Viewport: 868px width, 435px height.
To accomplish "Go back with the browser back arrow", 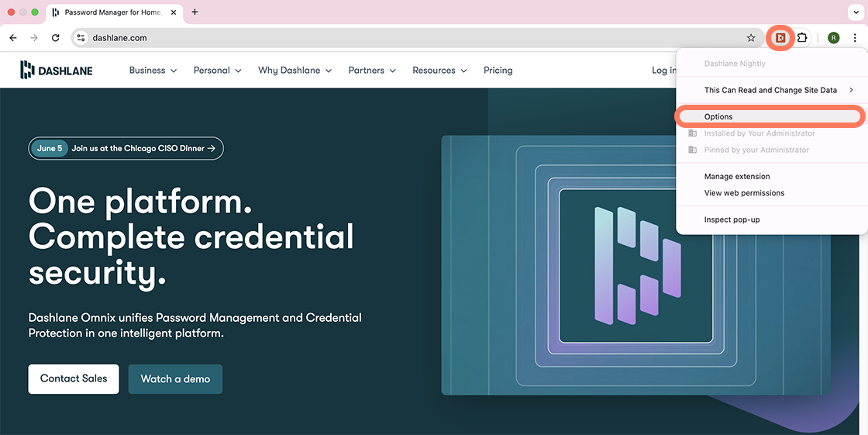I will pyautogui.click(x=13, y=38).
